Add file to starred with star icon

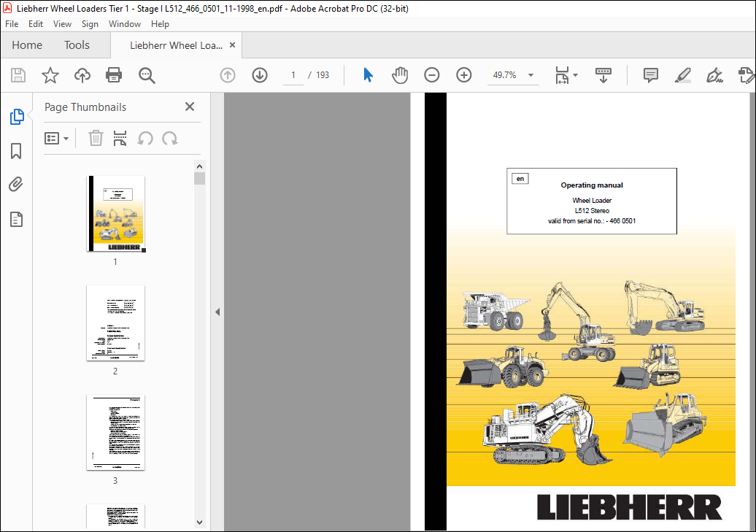click(x=50, y=75)
